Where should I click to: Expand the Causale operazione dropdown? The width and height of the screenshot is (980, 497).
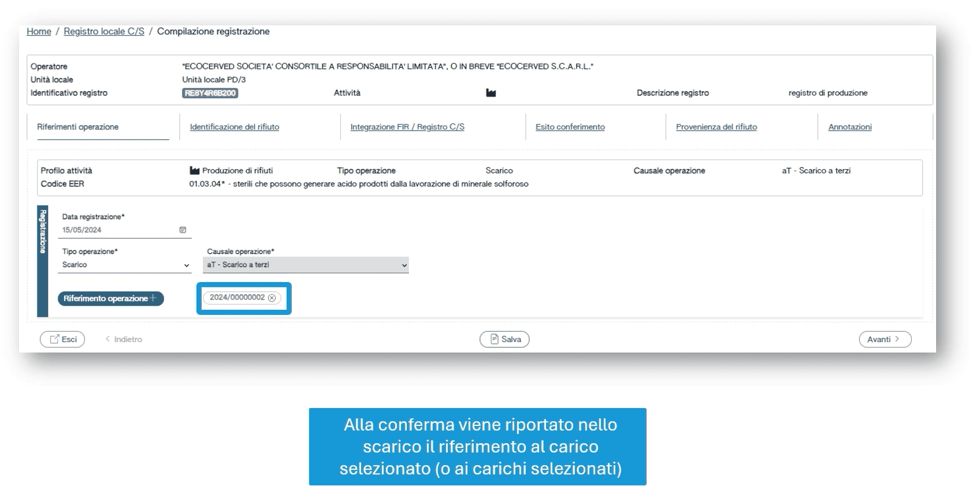[x=306, y=265]
